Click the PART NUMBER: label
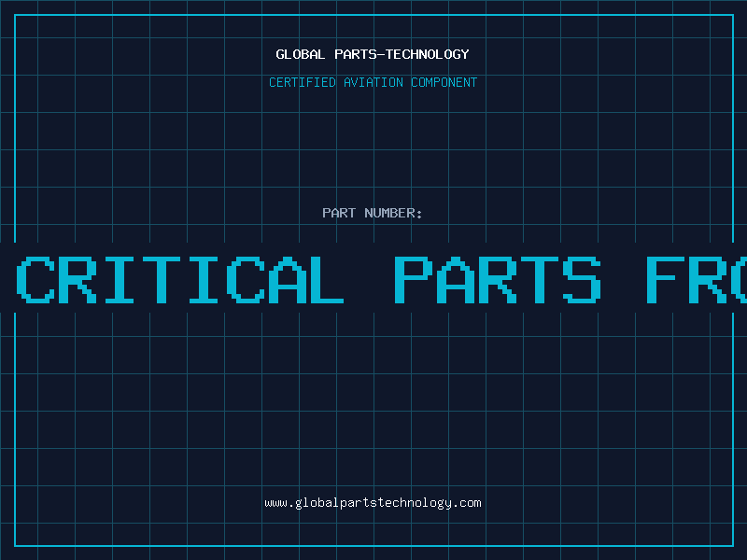Viewport: 747px width, 560px height. coord(373,213)
